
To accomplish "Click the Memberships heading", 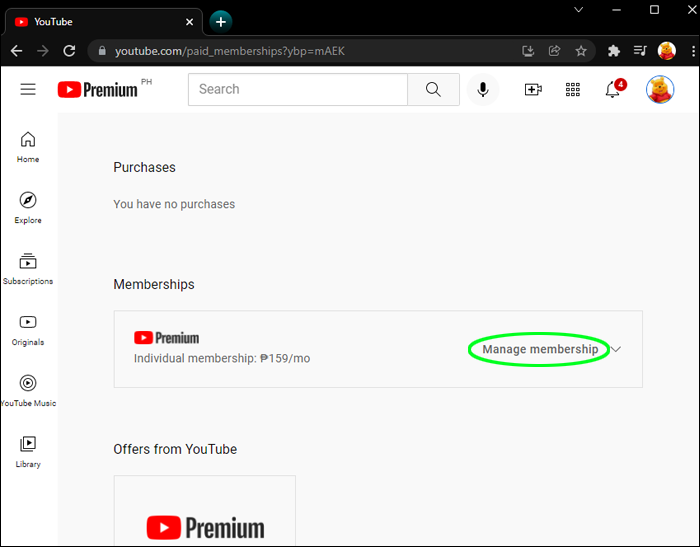I will click(x=154, y=284).
